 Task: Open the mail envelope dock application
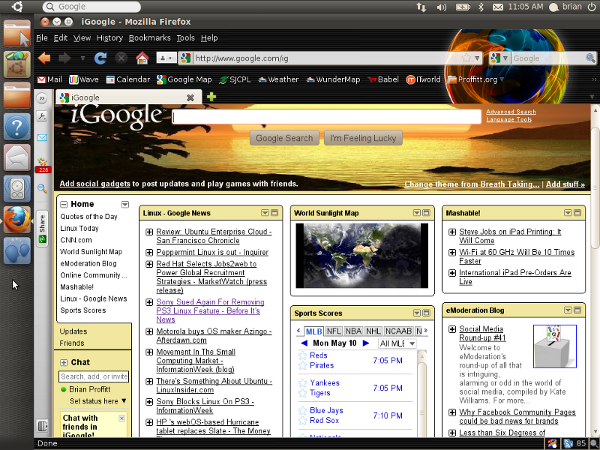pos(17,158)
